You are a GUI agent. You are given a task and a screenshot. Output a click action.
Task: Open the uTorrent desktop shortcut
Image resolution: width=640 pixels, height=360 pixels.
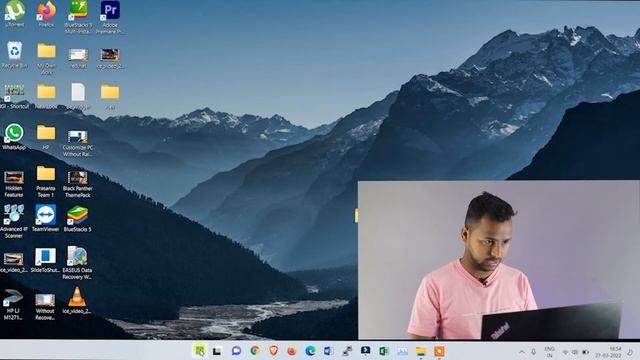pos(15,13)
